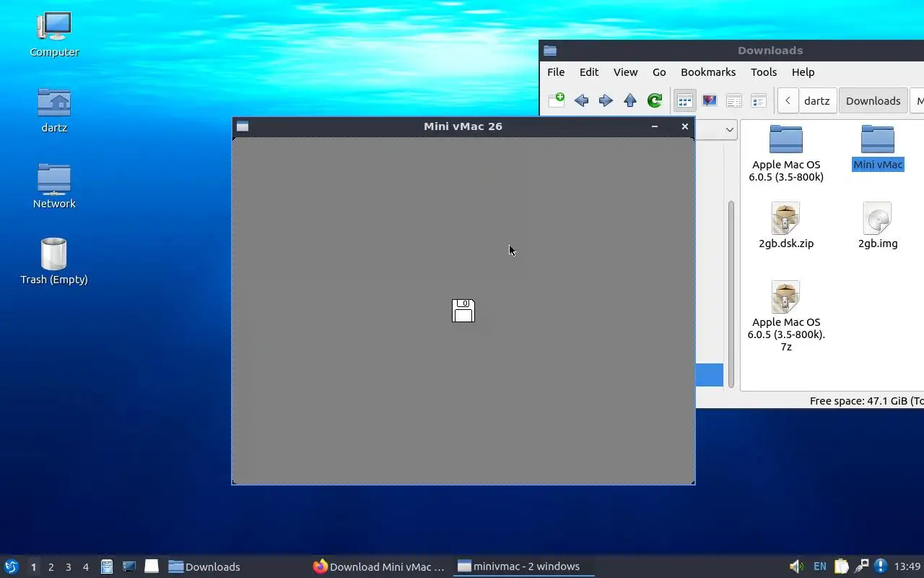Launch file manager from taskbar quick launch
This screenshot has width=924, height=578.
107,566
